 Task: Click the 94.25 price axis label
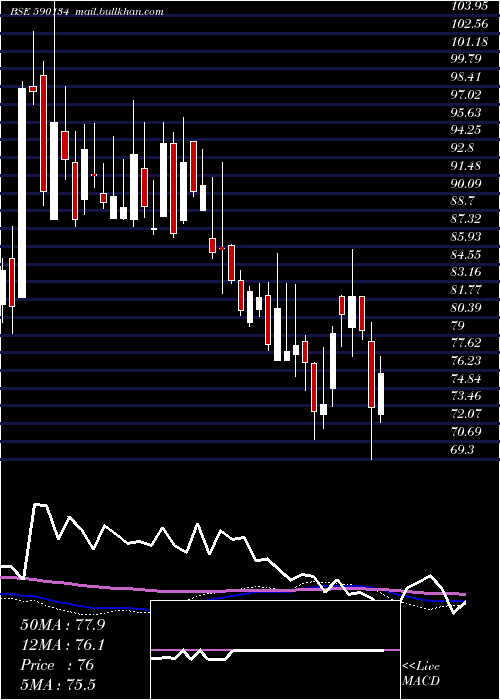(x=467, y=130)
